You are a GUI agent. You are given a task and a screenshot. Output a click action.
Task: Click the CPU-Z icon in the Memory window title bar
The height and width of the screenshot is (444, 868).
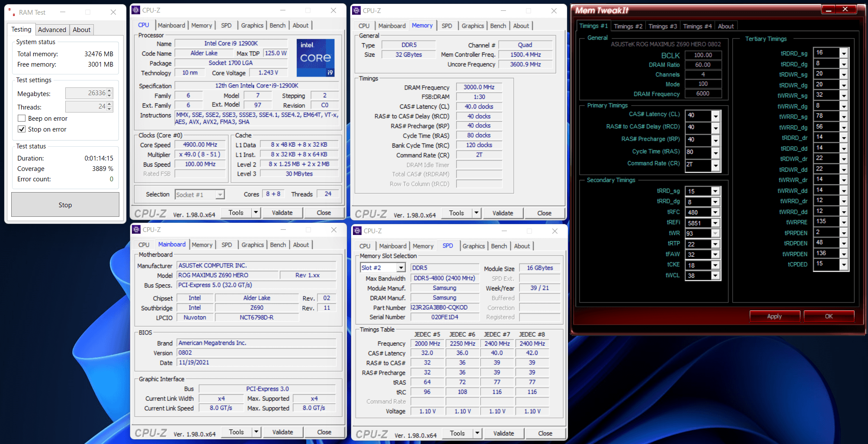point(356,10)
